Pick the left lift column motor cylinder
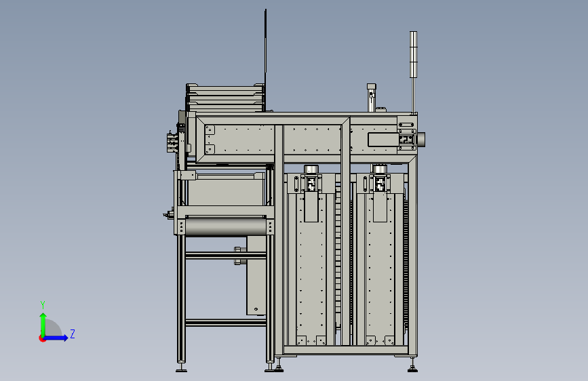The height and width of the screenshot is (381, 588). (x=311, y=169)
